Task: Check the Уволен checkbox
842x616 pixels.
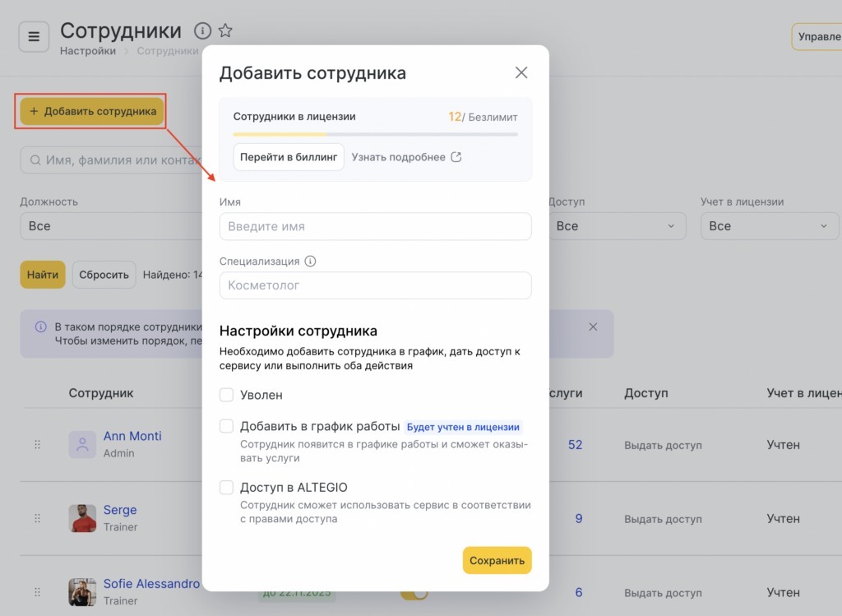Action: (x=227, y=396)
